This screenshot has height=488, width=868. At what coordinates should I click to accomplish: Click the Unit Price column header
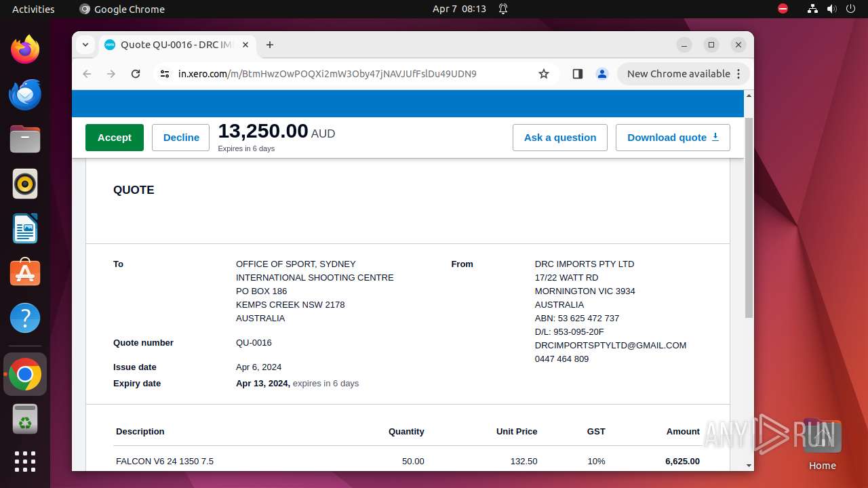(x=517, y=432)
